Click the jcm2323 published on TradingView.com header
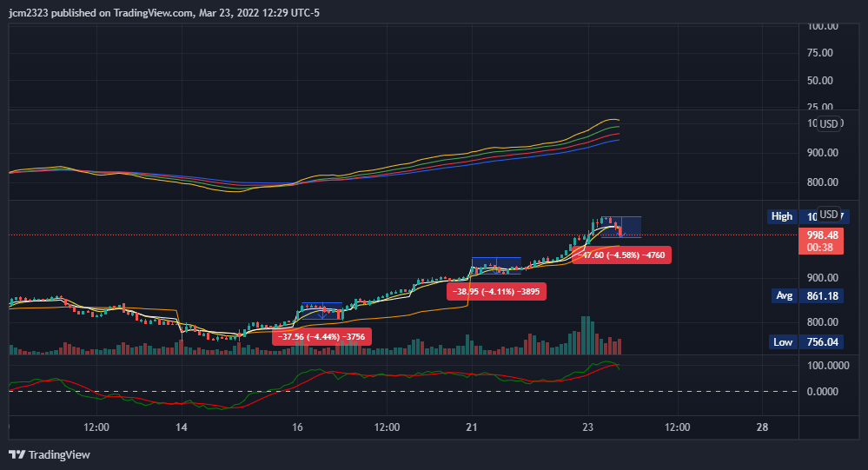This screenshot has height=470, width=868. pos(165,13)
